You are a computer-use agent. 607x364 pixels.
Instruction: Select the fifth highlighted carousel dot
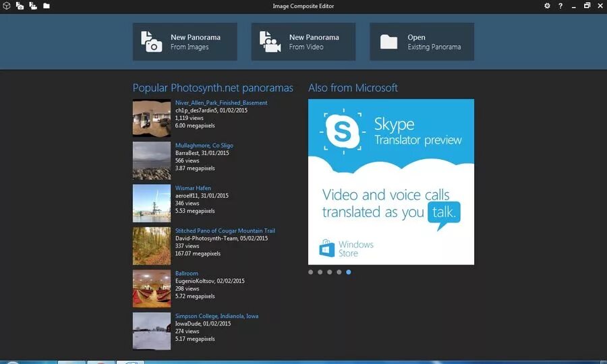tap(349, 272)
